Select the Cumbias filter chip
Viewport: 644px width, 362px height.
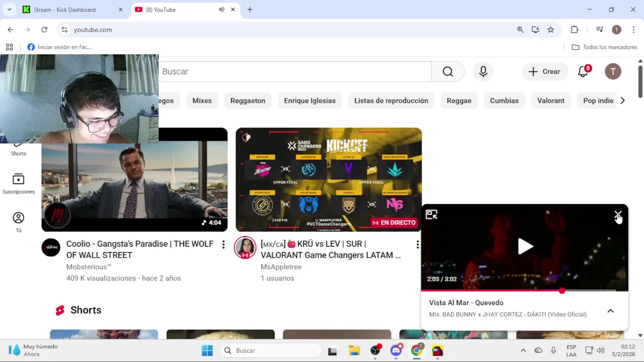(x=504, y=101)
